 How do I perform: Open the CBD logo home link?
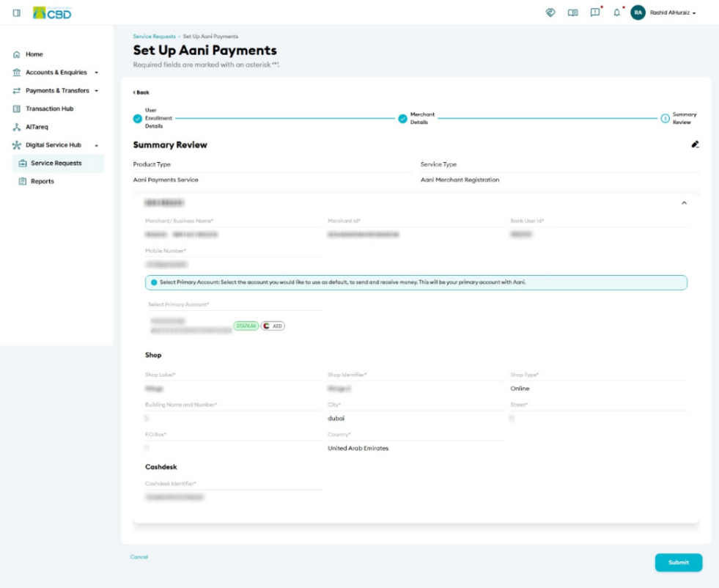(52, 13)
